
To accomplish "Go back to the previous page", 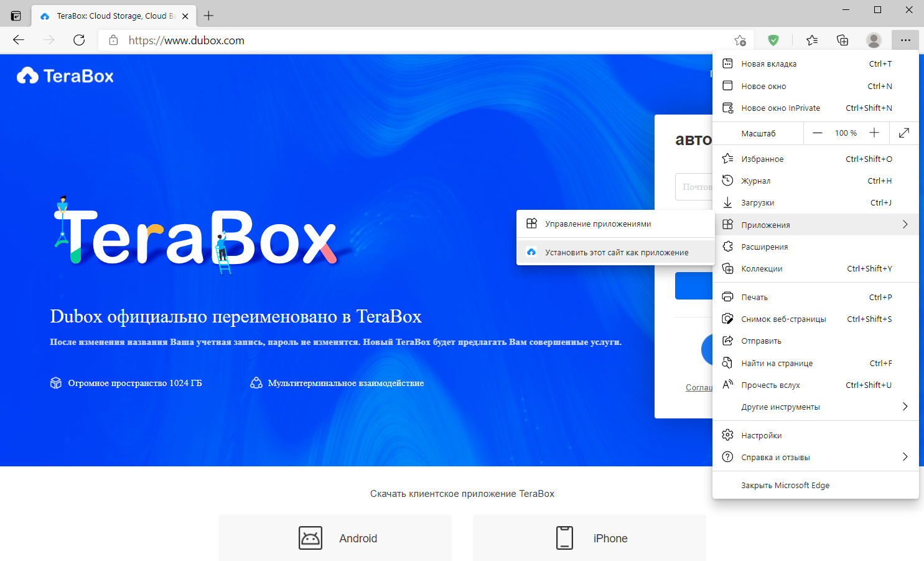I will pos(19,40).
